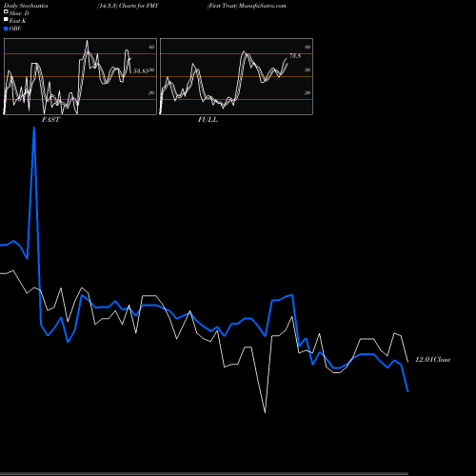Viewport: 476px width, 476px height.
Task: Click the lowest dip of the white close line
Action: (265, 412)
